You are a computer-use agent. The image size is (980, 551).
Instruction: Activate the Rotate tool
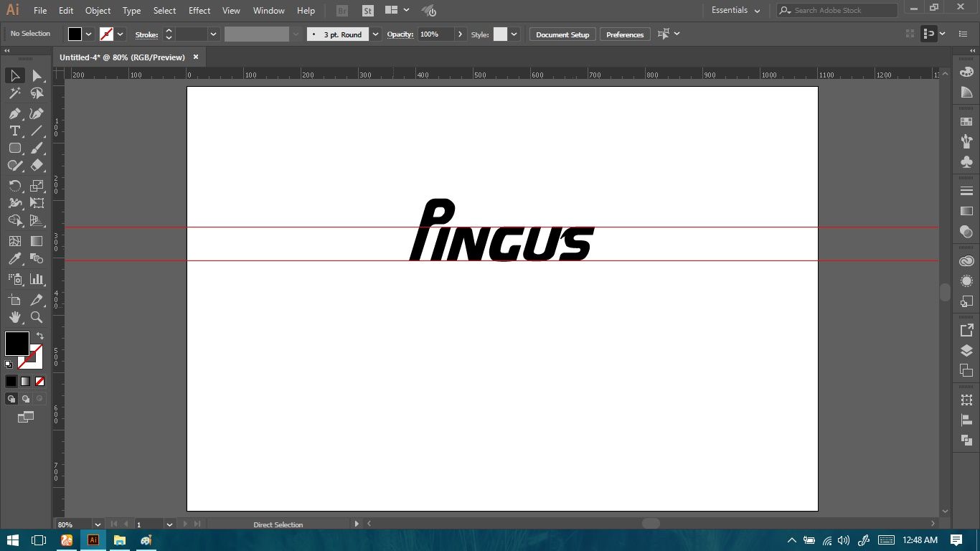click(14, 186)
